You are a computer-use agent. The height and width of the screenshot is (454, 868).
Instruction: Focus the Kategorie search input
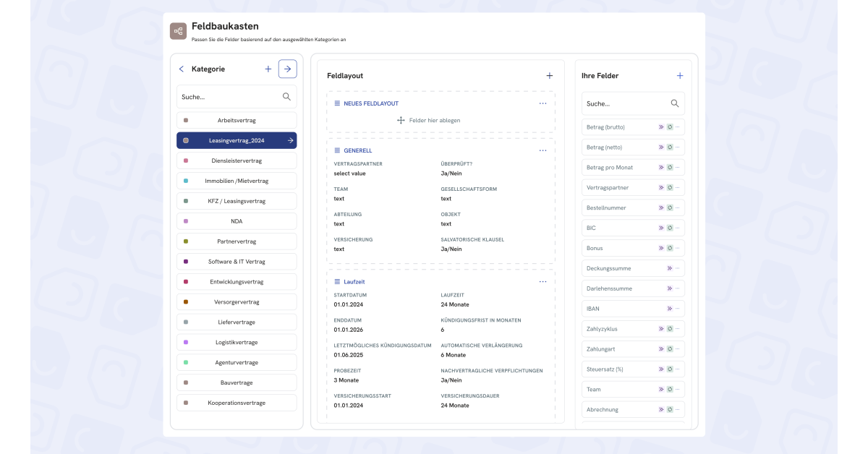tap(237, 97)
